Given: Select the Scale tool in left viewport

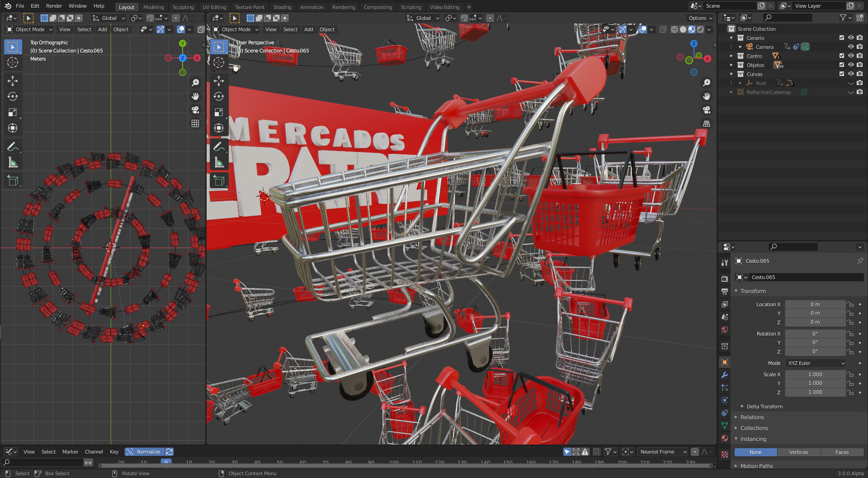Looking at the screenshot, I should click(x=13, y=112).
